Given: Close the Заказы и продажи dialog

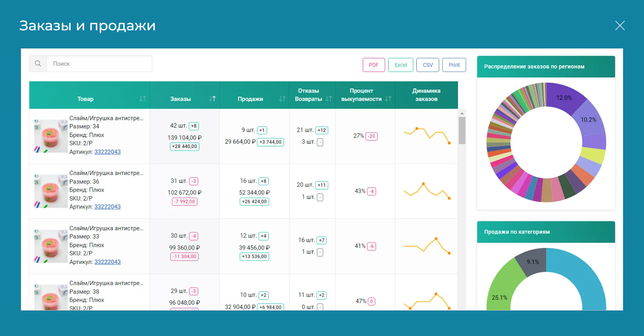Looking at the screenshot, I should pyautogui.click(x=620, y=26).
